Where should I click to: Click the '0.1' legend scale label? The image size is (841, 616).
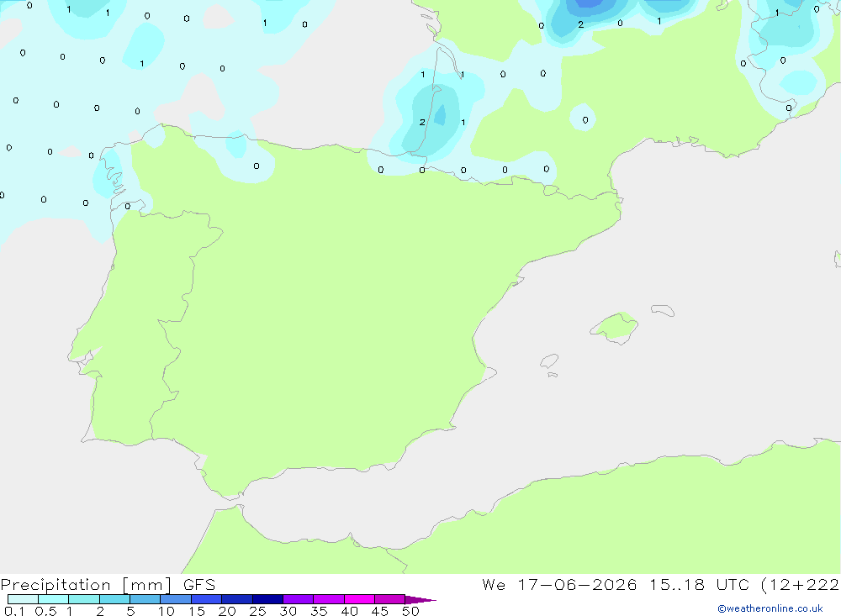(14, 611)
